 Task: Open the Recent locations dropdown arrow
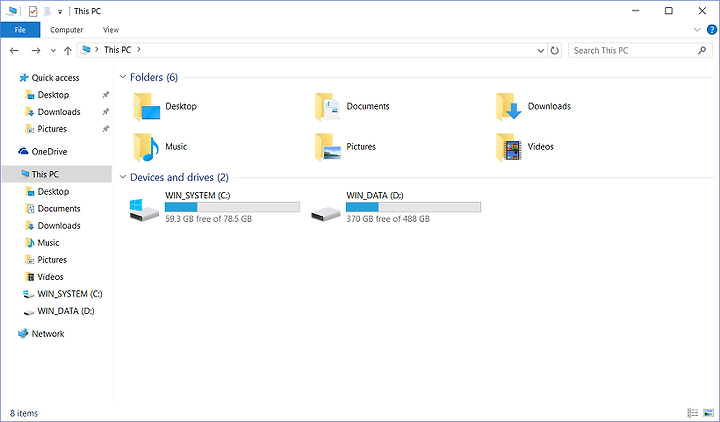(x=53, y=51)
